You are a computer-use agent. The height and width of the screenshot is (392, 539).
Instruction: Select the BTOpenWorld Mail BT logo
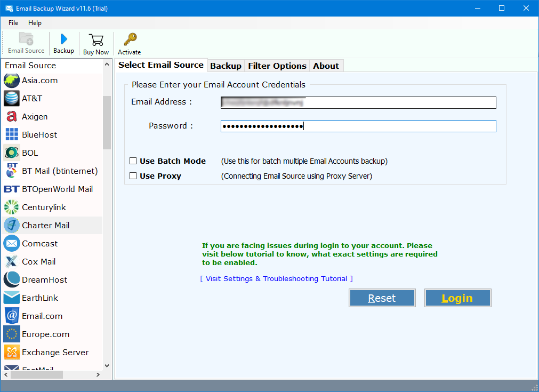point(12,189)
